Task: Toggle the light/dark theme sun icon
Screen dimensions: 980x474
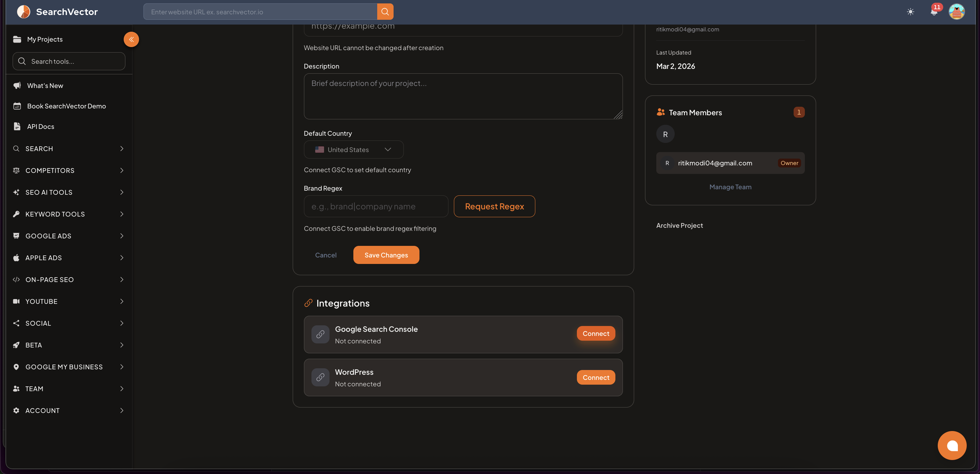Action: 910,12
